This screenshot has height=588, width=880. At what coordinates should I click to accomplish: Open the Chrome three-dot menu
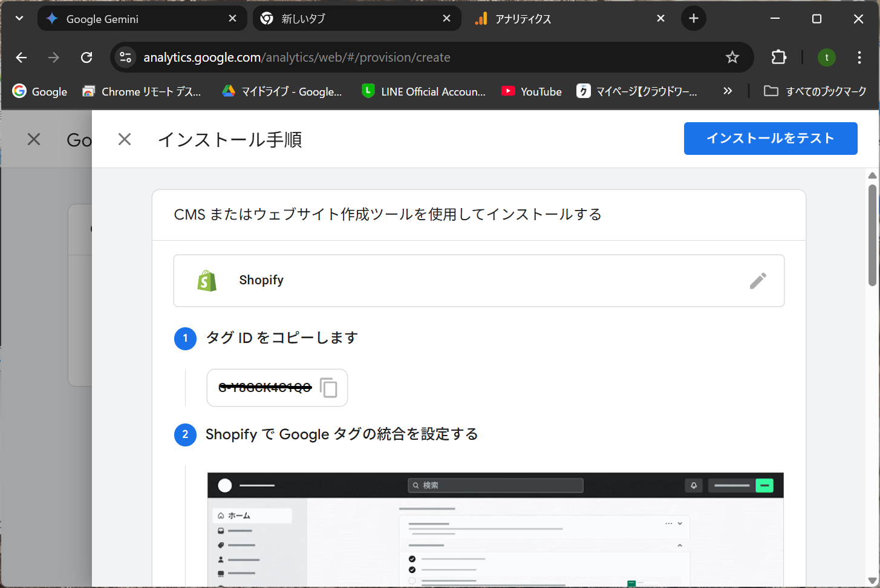pyautogui.click(x=859, y=57)
